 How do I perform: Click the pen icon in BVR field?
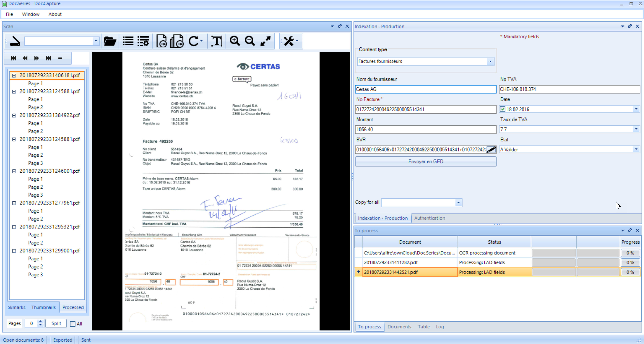(491, 149)
